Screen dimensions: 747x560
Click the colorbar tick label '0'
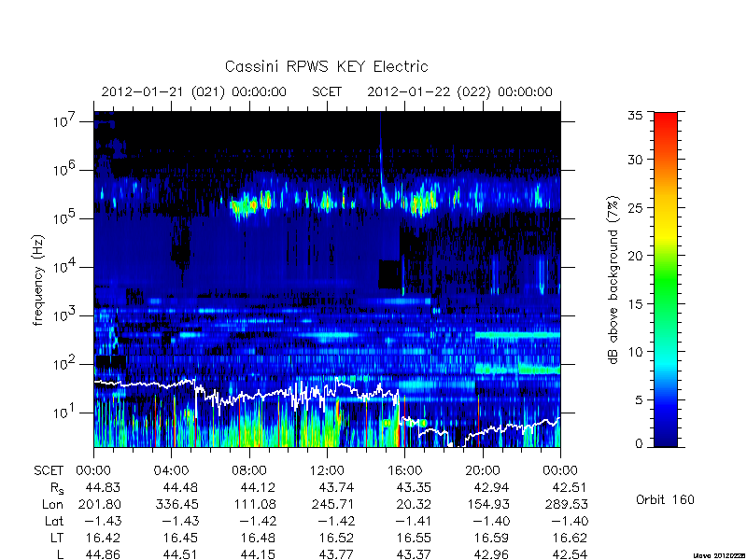[x=639, y=444]
